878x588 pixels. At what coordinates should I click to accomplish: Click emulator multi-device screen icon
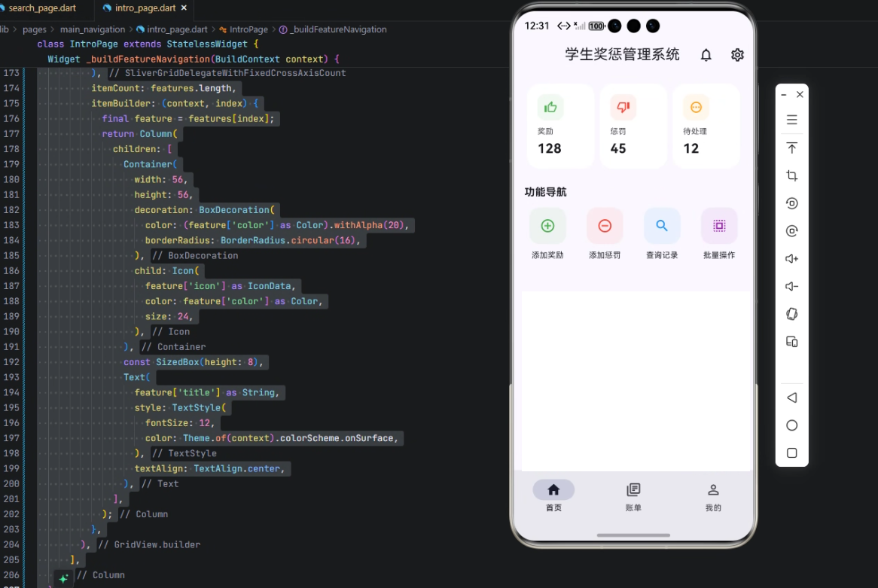791,342
